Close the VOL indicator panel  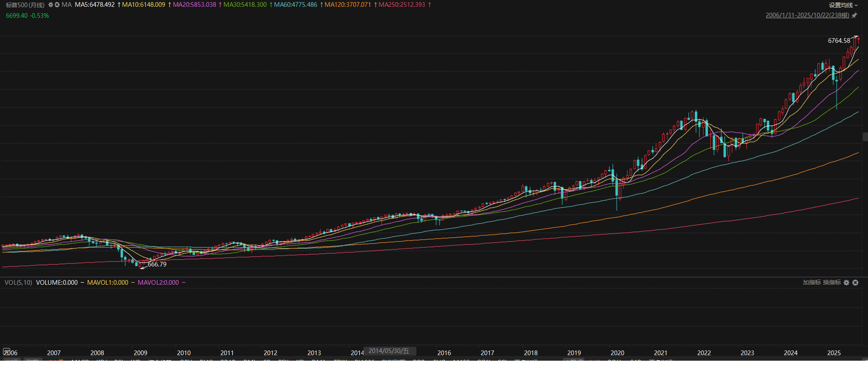coord(855,283)
